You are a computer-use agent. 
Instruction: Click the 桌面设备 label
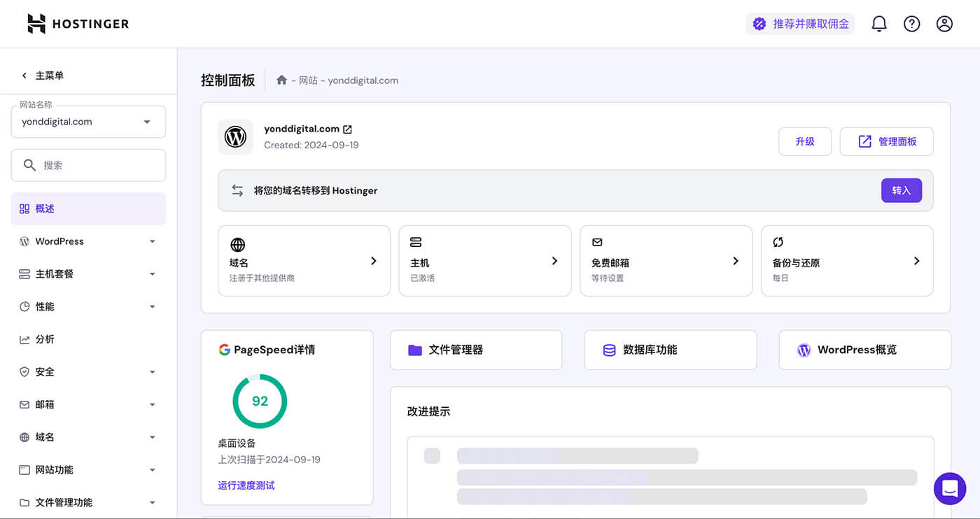pos(237,443)
